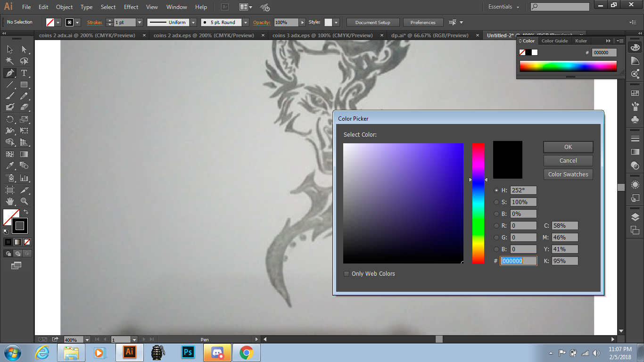Select the Rectangle tool

tap(24, 85)
